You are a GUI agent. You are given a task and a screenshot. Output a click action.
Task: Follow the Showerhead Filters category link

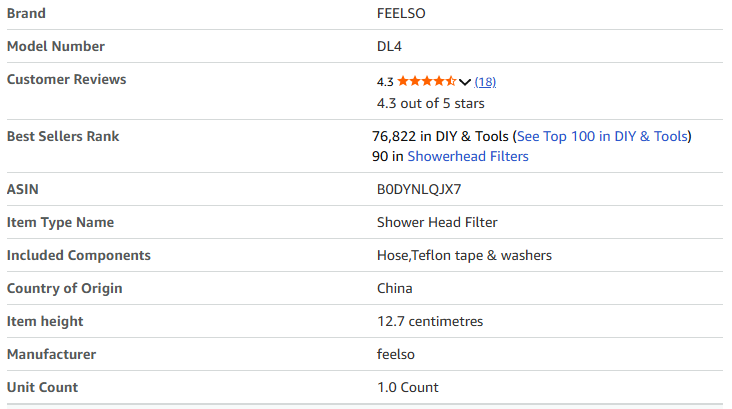click(468, 156)
